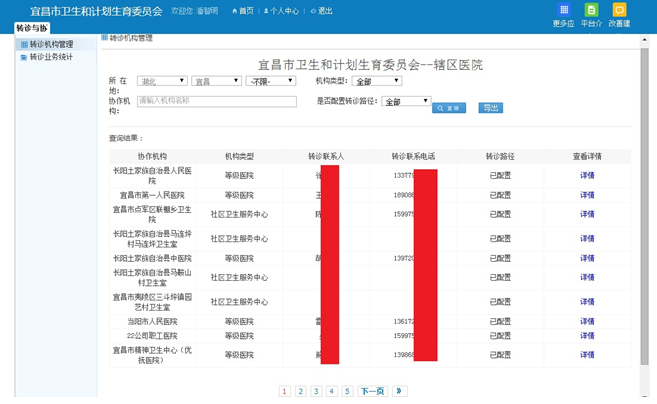657x404 pixels.
Task: Select 转诊机构管理 in the sidebar
Action: point(50,45)
